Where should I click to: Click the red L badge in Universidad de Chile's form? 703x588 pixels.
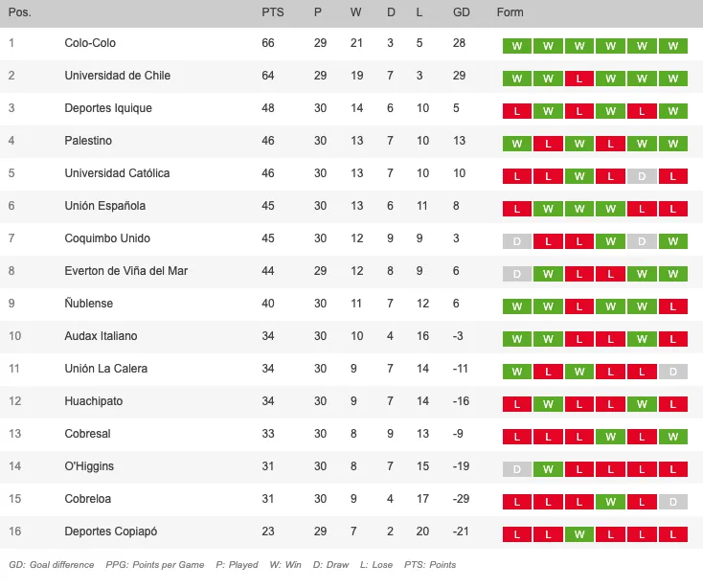coord(579,79)
